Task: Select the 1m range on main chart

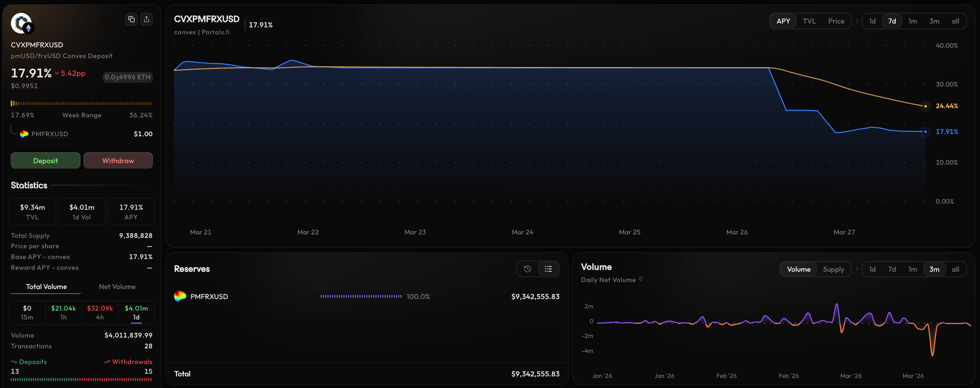Action: pos(912,21)
